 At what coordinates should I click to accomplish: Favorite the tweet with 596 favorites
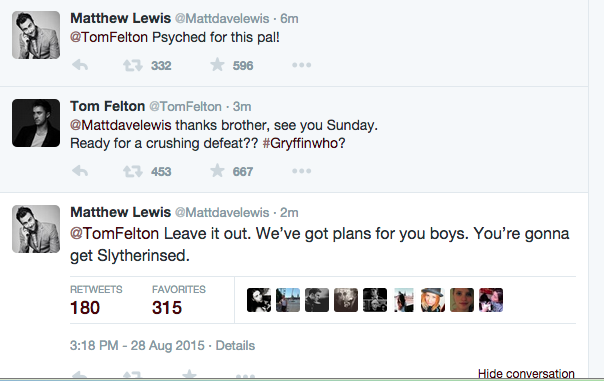point(217,65)
